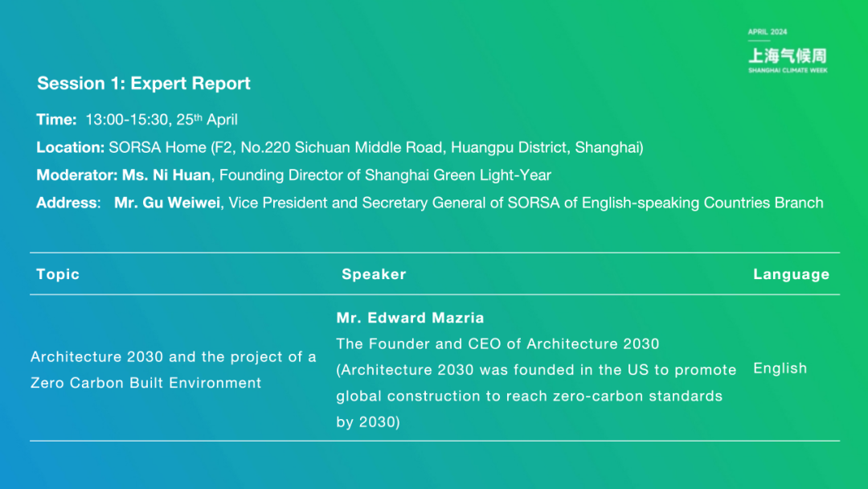Click the 'Topic' column header
This screenshot has width=868, height=489.
(58, 274)
